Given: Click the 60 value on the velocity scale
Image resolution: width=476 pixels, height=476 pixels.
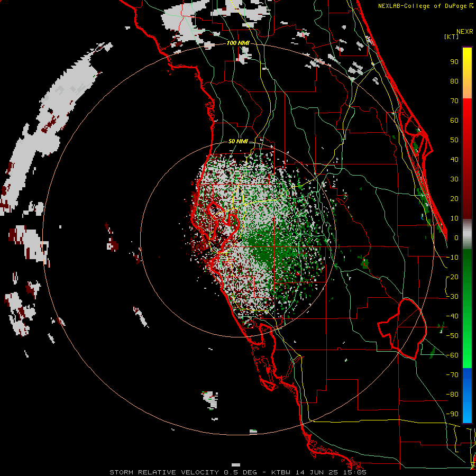Looking at the screenshot, I should (x=454, y=121).
